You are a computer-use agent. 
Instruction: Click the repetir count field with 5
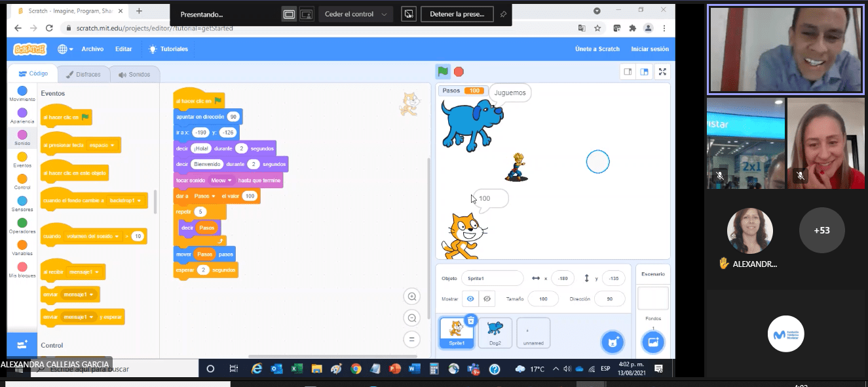click(200, 211)
